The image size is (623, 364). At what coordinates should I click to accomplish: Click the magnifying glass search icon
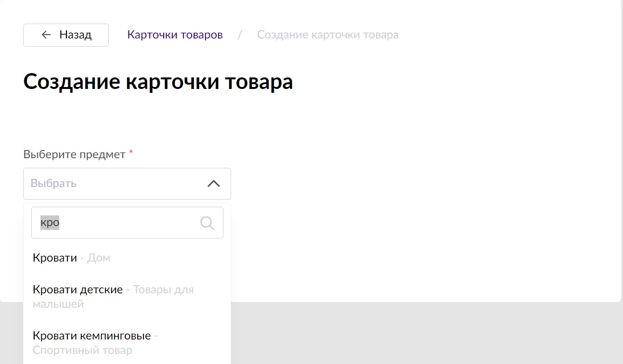click(207, 223)
